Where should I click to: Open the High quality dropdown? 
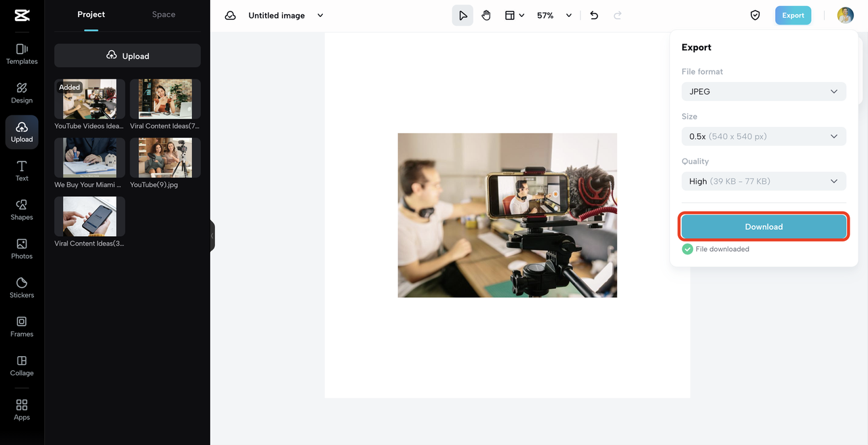point(764,181)
